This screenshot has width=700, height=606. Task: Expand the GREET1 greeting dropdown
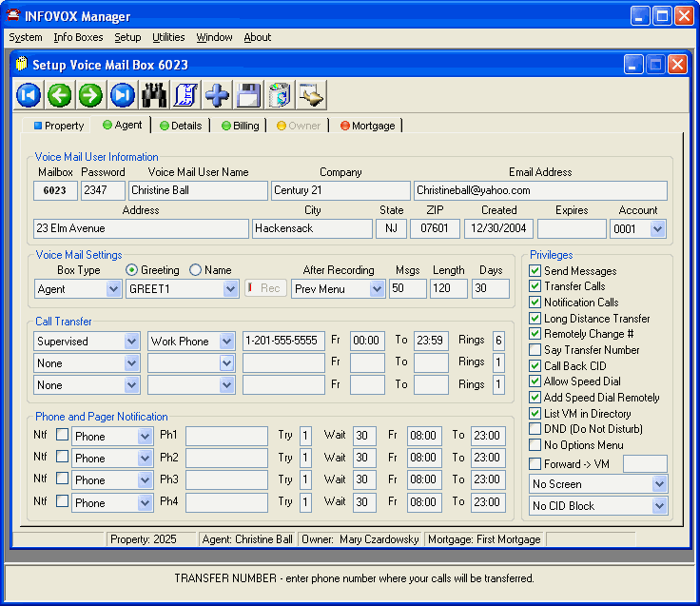tap(230, 289)
